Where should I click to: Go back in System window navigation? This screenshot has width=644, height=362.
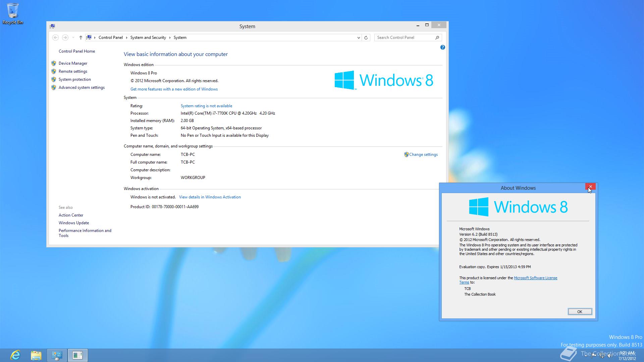[x=56, y=38]
